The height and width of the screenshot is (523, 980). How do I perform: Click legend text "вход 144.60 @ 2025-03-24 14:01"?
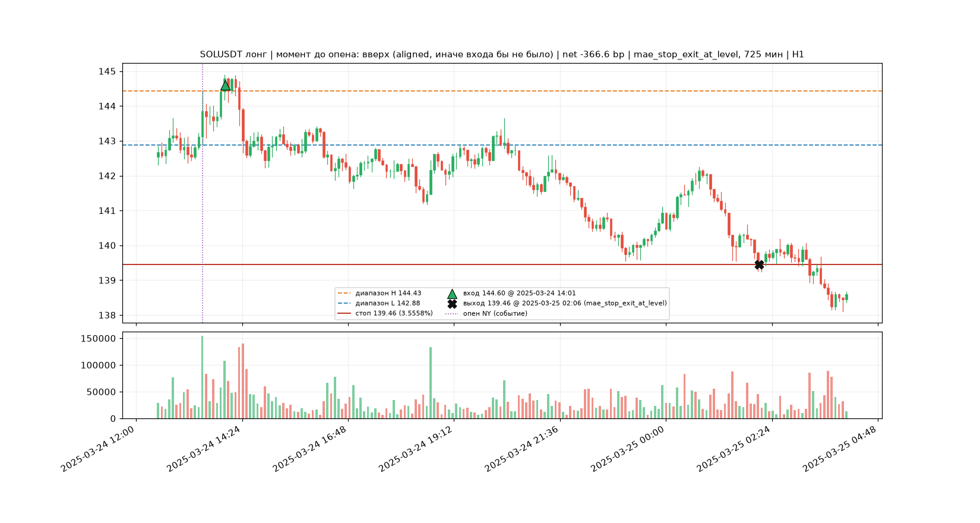(519, 293)
